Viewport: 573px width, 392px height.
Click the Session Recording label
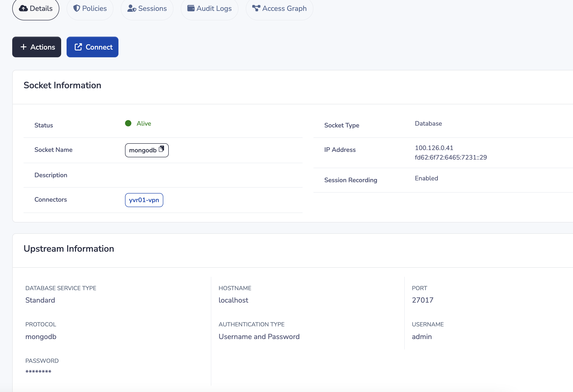[351, 180]
